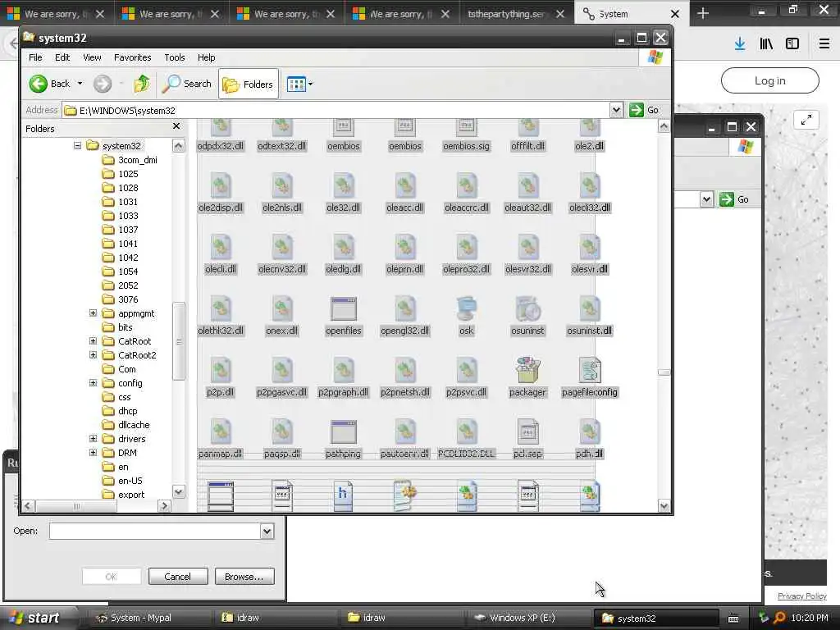Select the osuninst.dll file icon
The height and width of the screenshot is (630, 840).
click(x=589, y=309)
